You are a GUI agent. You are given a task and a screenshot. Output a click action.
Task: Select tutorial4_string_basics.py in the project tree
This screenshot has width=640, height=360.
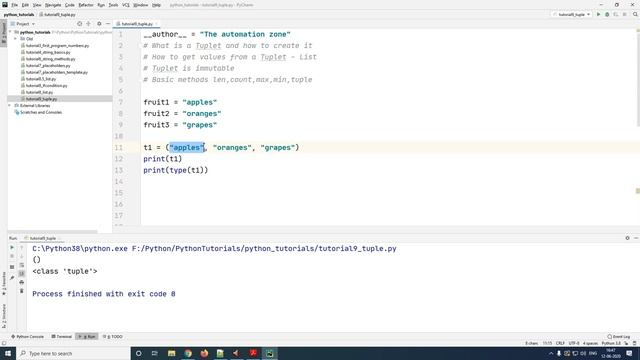[48, 52]
